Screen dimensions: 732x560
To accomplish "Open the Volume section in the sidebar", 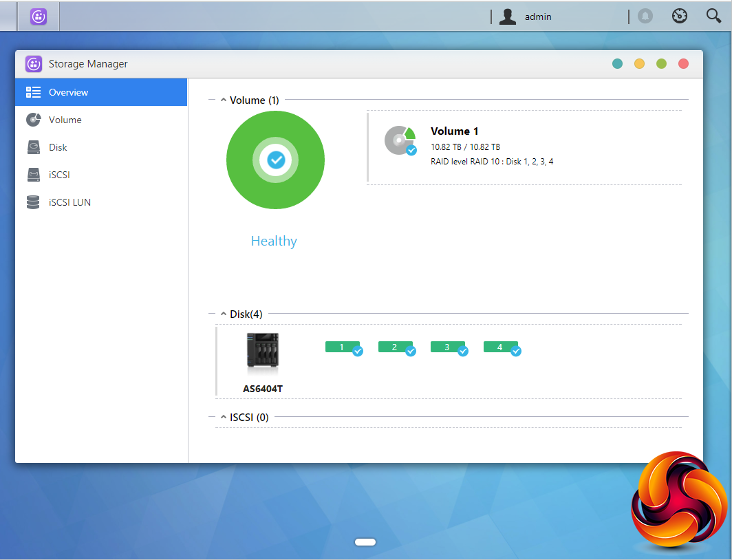I will (101, 120).
